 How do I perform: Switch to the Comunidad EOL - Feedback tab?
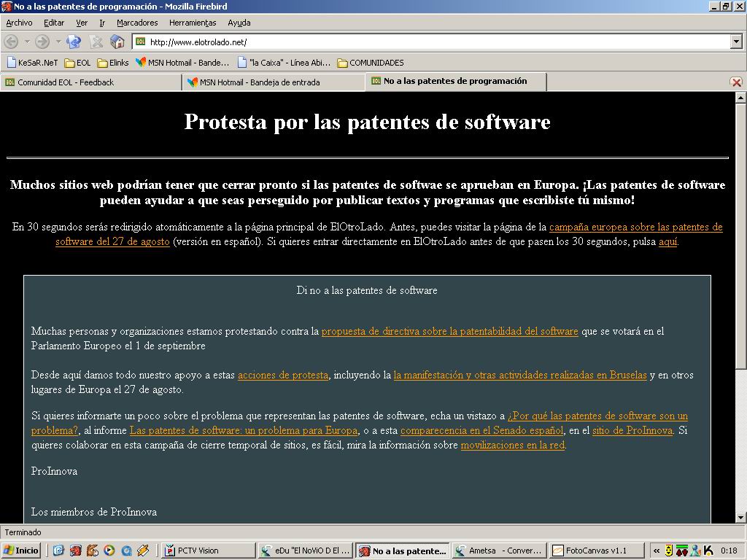[90, 82]
